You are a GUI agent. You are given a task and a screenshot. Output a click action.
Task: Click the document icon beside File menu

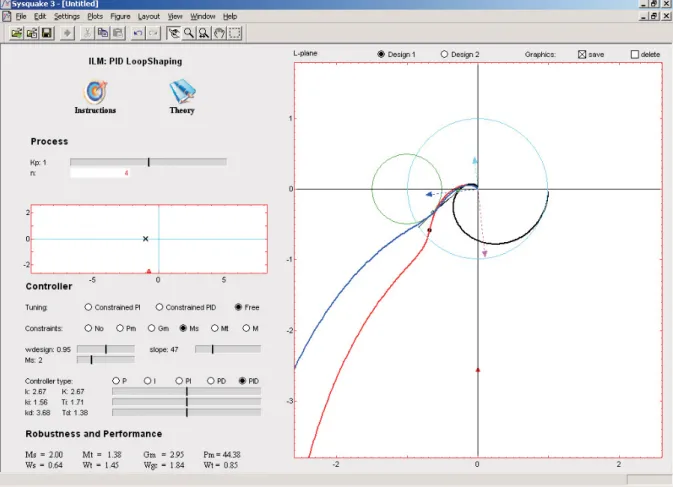pos(6,16)
